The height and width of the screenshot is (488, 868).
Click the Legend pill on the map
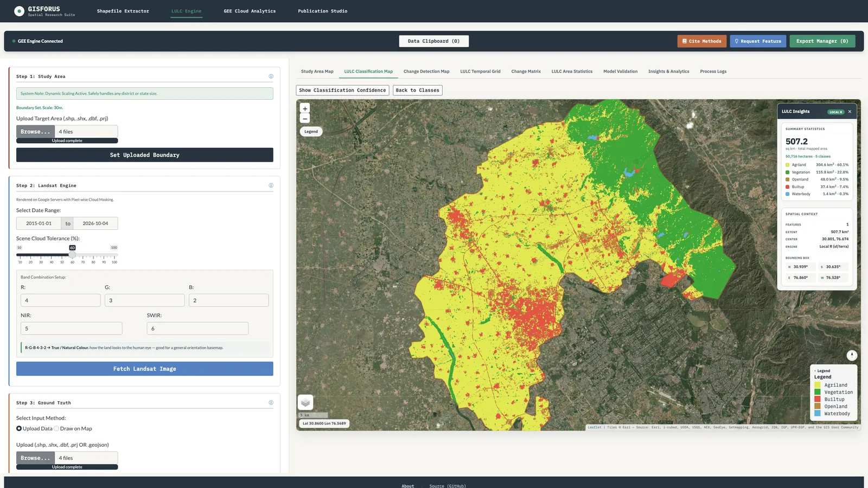click(311, 131)
